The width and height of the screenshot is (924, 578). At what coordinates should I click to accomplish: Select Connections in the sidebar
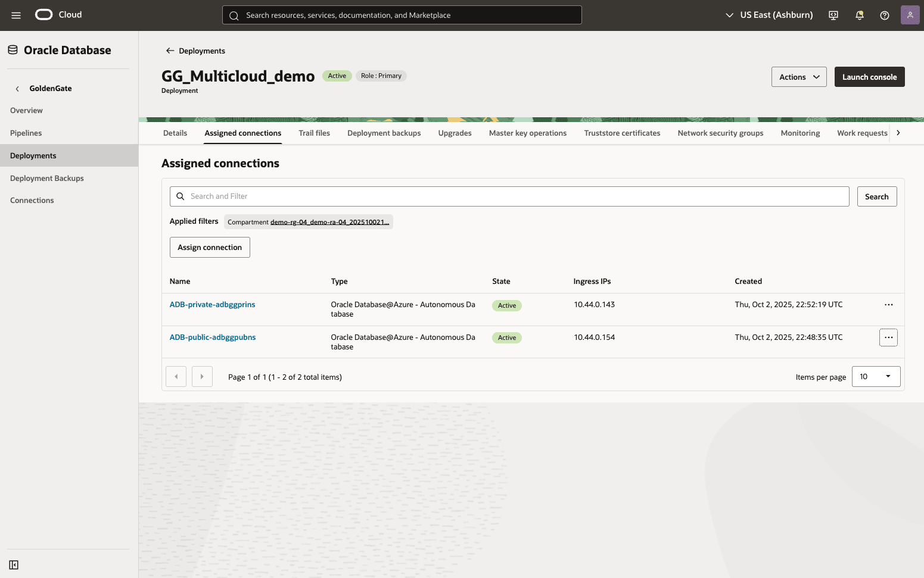32,200
